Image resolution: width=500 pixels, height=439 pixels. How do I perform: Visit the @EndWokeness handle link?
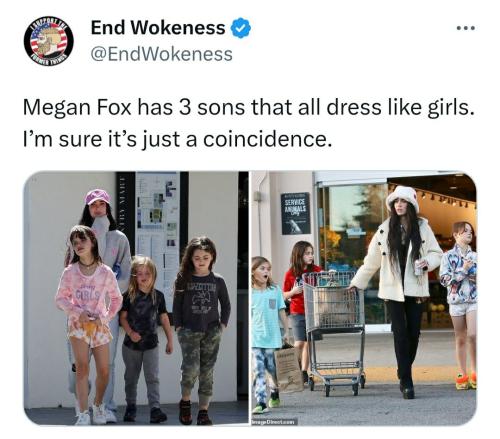pyautogui.click(x=162, y=54)
